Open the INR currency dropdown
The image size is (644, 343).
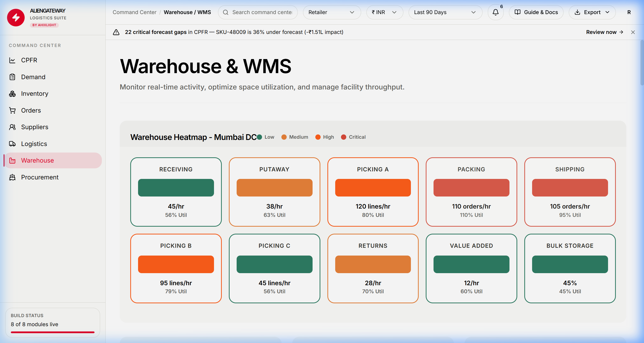[x=384, y=12]
